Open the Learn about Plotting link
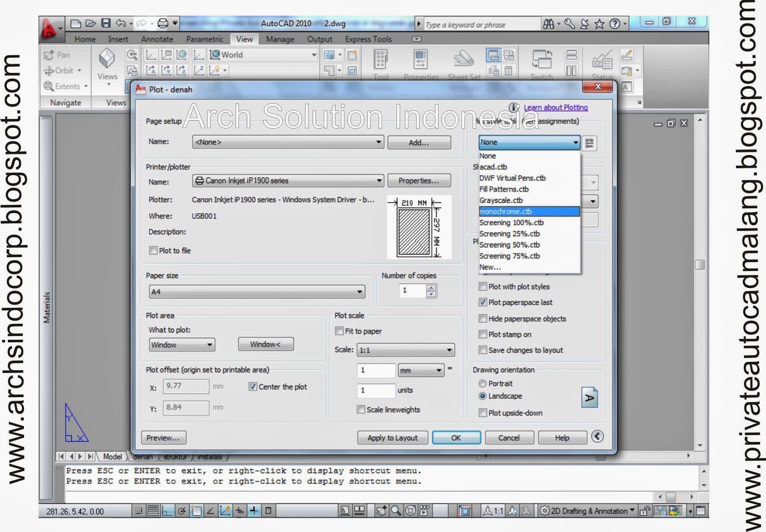The height and width of the screenshot is (532, 766). pyautogui.click(x=556, y=108)
